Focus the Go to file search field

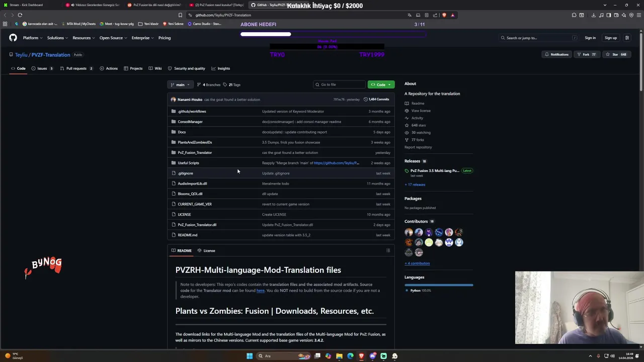click(339, 84)
